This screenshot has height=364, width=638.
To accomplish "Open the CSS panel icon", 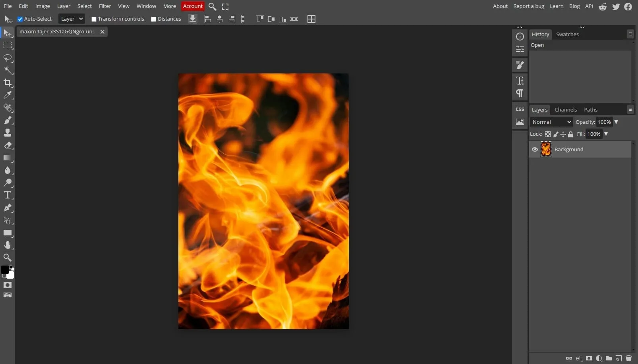I will (520, 109).
